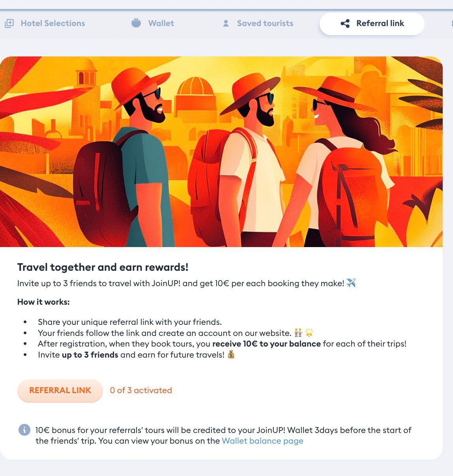Screen dimensions: 453x476
Task: Click the travelers banner illustration
Action: (x=221, y=152)
